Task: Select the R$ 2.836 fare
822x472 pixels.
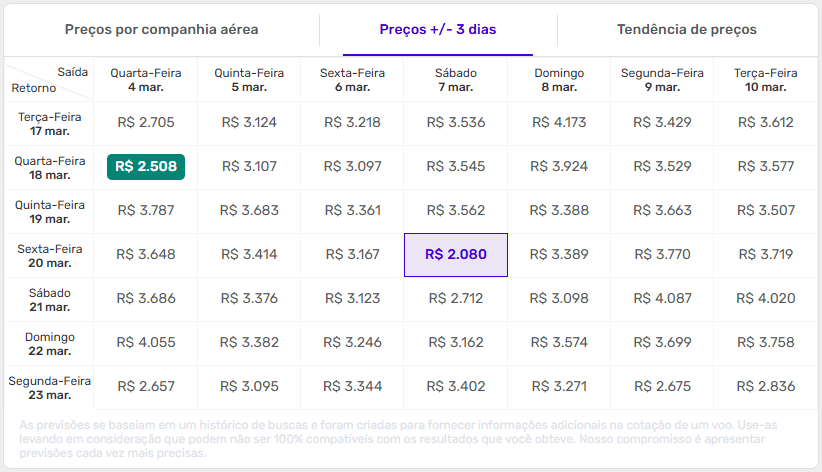Action: (x=765, y=387)
